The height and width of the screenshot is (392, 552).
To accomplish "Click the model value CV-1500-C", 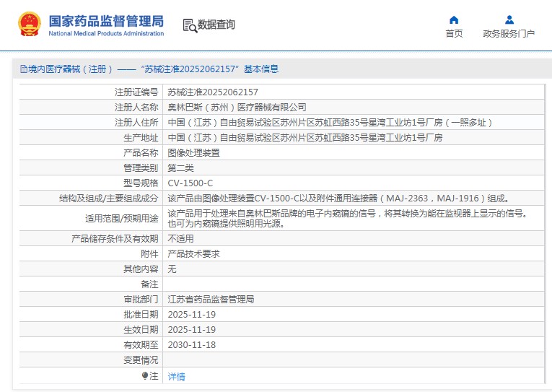I will [x=190, y=183].
